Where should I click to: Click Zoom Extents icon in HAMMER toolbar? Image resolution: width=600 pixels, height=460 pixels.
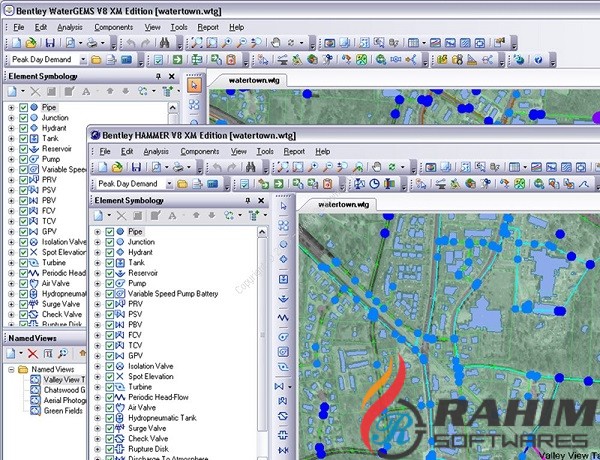(x=283, y=167)
